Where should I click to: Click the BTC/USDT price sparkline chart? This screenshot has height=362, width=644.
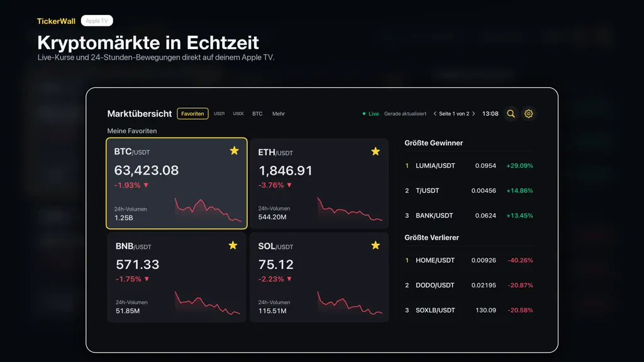pos(208,210)
